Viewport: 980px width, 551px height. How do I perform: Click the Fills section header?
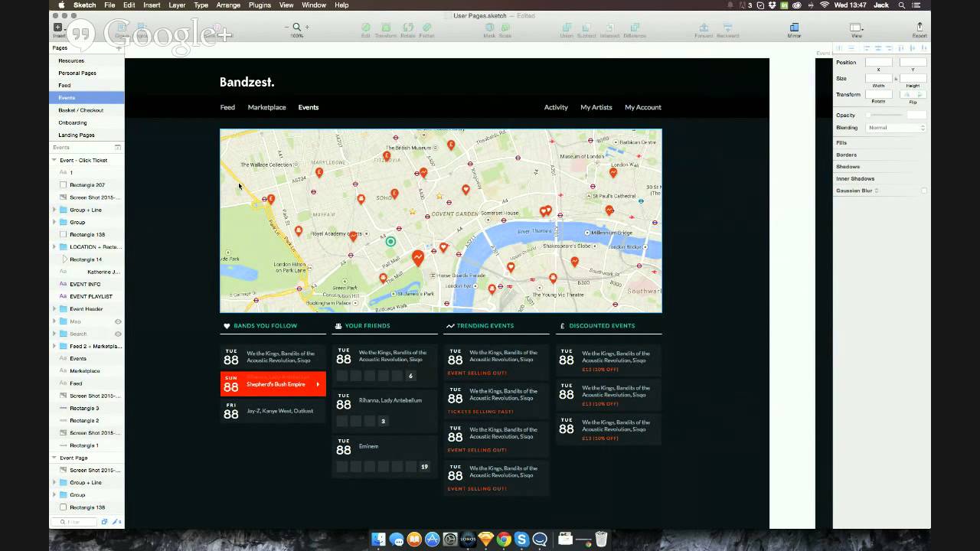coord(841,142)
